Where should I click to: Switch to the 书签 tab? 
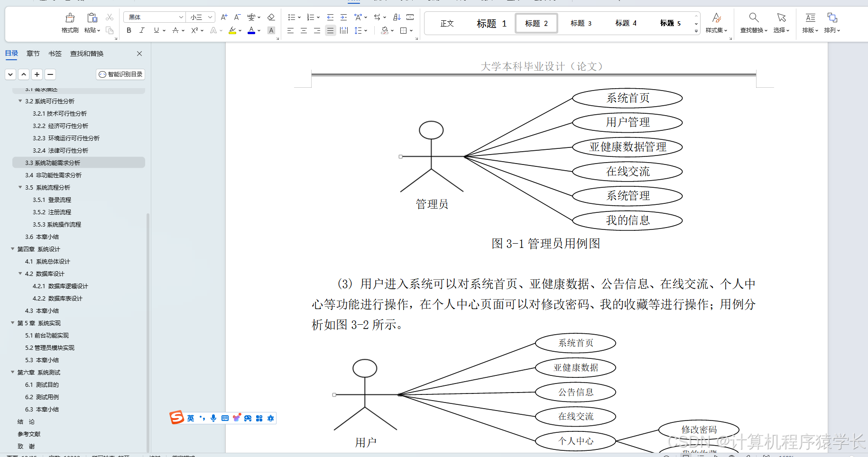55,54
